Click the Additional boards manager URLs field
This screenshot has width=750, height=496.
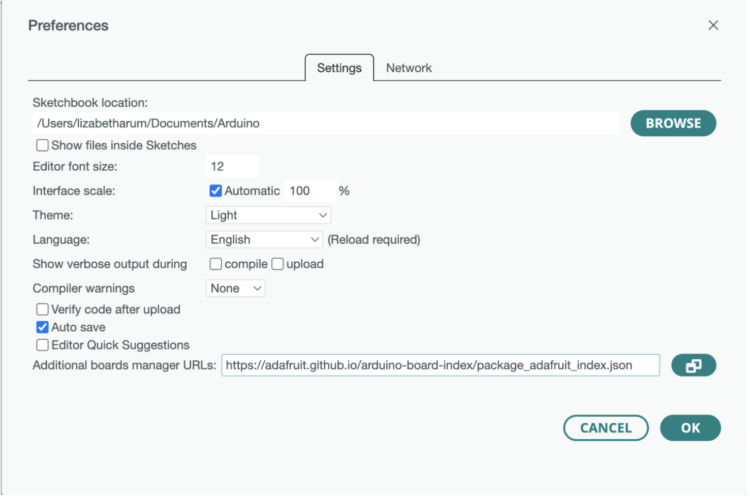pyautogui.click(x=440, y=366)
